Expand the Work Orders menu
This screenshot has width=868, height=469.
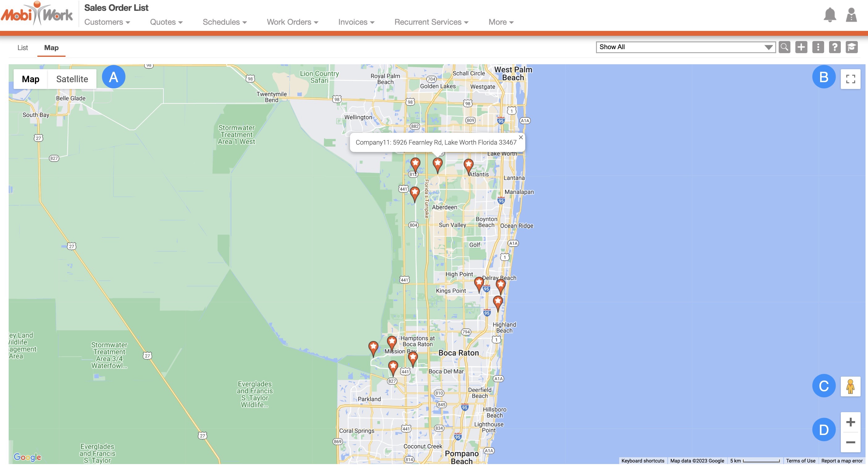(x=292, y=22)
